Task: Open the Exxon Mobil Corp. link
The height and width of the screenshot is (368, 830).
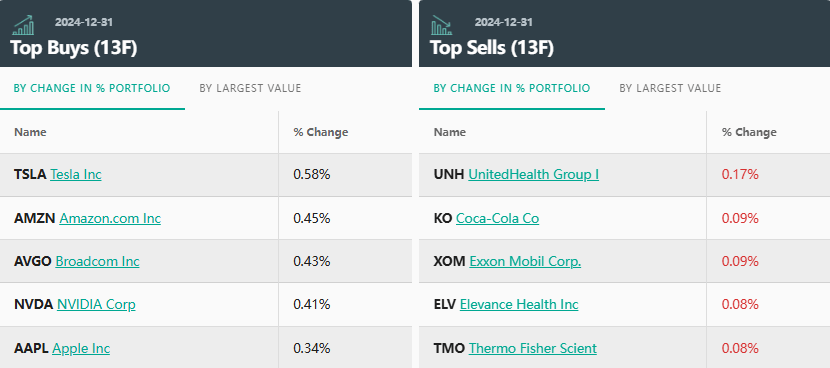Action: tap(525, 262)
